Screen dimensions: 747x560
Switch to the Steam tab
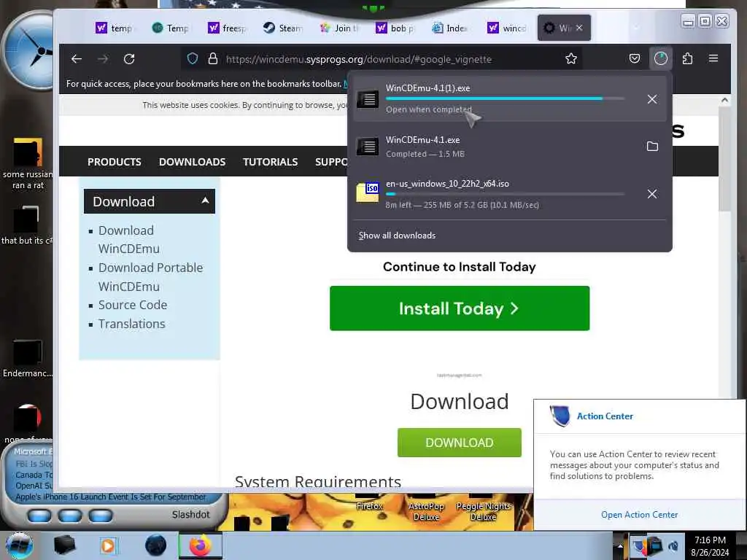click(x=283, y=28)
